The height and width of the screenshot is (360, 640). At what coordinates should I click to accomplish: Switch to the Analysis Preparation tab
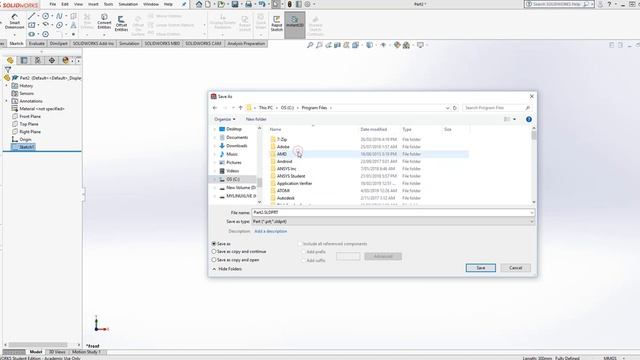tap(246, 43)
